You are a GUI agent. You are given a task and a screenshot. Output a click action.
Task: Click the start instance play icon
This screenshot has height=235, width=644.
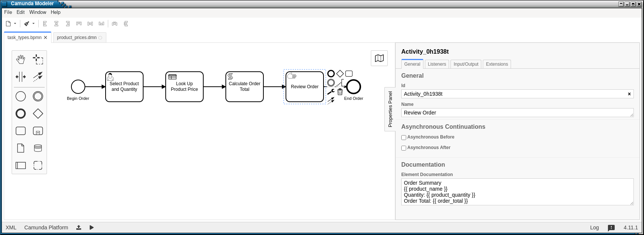[x=92, y=227]
